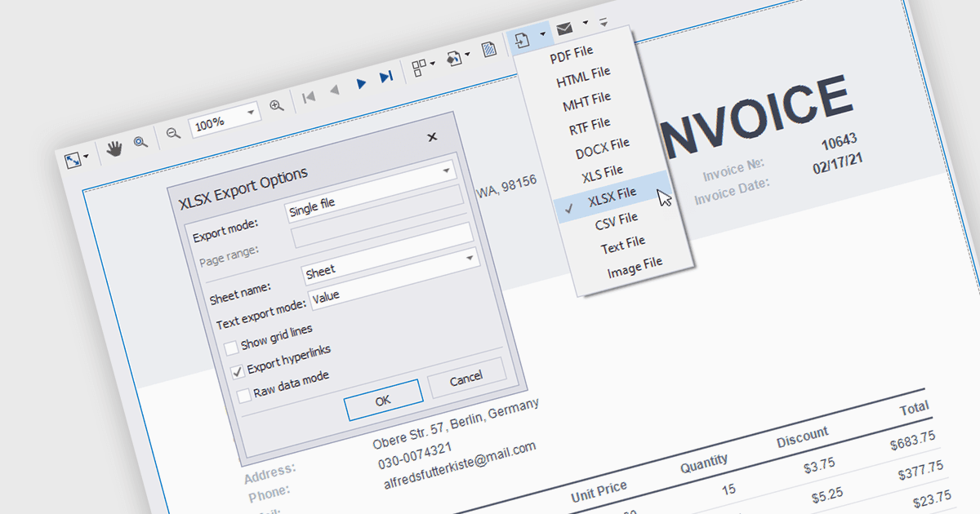Open the Sheet field dropdown arrow

470,258
